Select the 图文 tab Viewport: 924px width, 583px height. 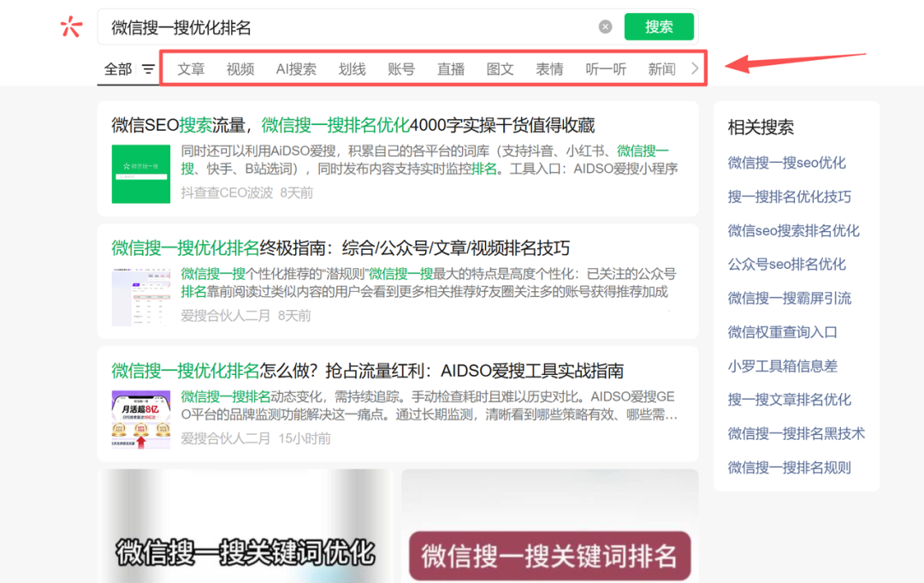[500, 69]
